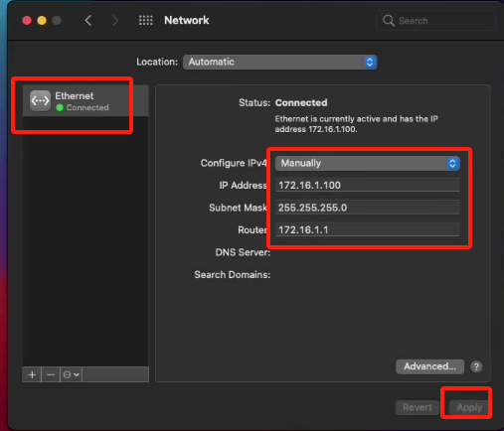Screen dimensions: 504x431
Task: Click the forward navigation chevron
Action: pyautogui.click(x=115, y=21)
